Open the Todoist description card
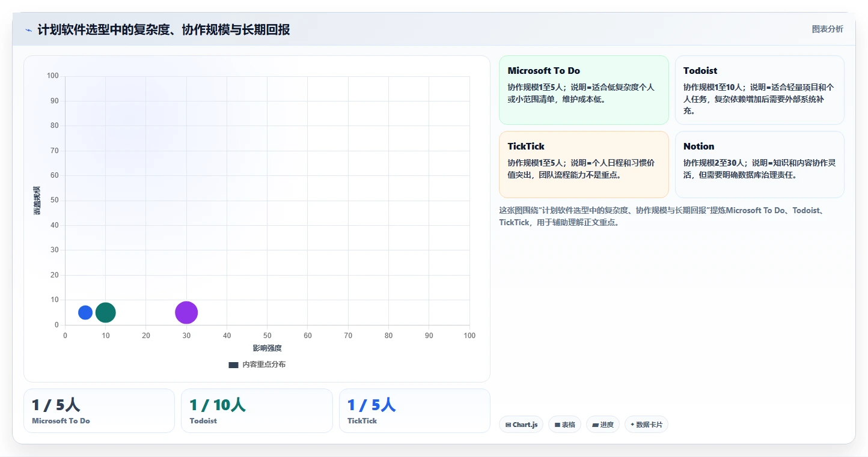Screen dimensions: 868x457 [x=760, y=90]
